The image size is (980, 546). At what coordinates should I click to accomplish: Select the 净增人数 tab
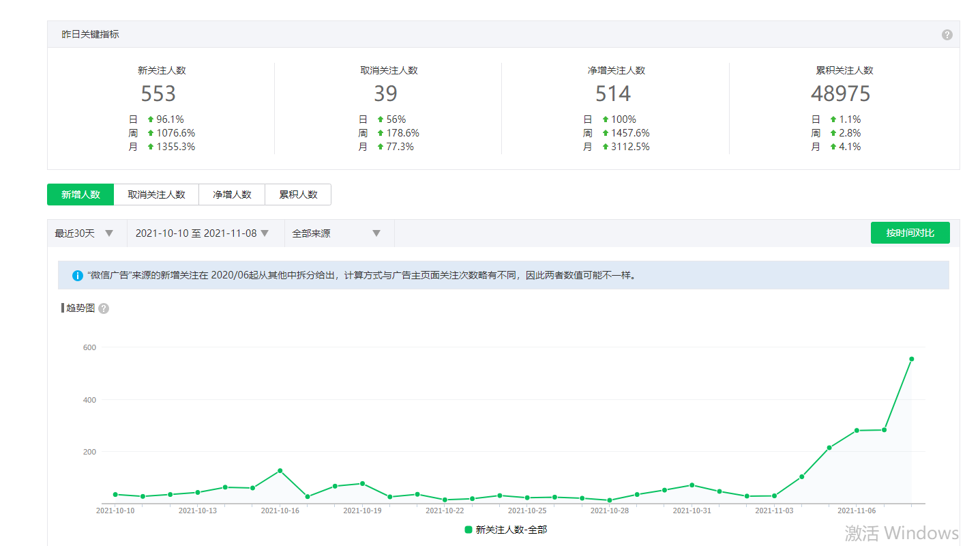[232, 195]
